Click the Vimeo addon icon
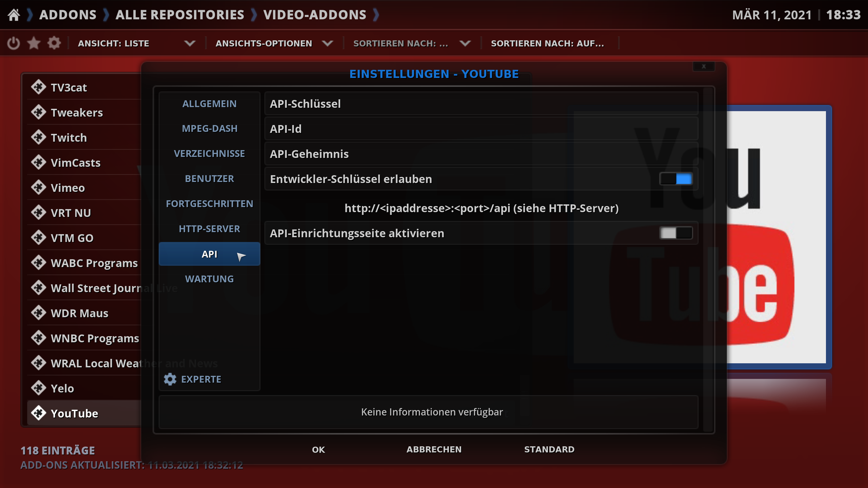This screenshot has height=488, width=868. [39, 187]
